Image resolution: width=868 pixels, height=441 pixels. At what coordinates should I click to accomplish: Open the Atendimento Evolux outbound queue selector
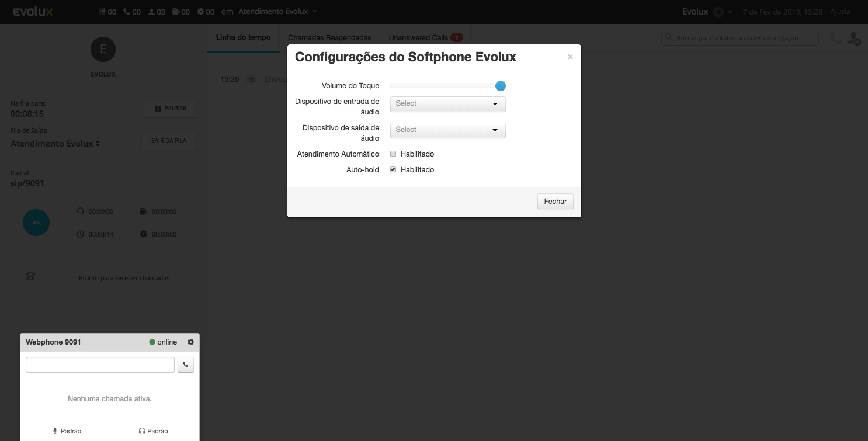[x=55, y=144]
